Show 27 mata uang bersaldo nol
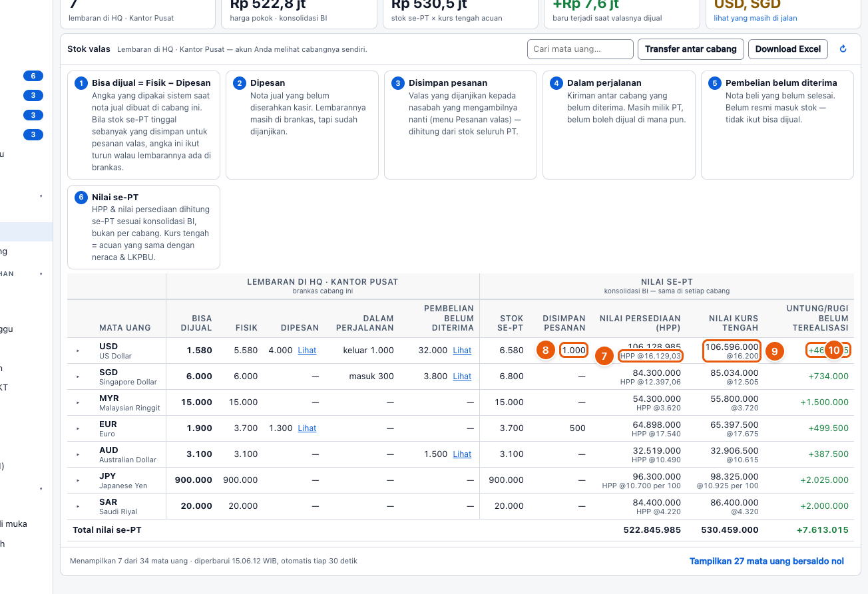Image resolution: width=868 pixels, height=594 pixels. click(x=767, y=561)
